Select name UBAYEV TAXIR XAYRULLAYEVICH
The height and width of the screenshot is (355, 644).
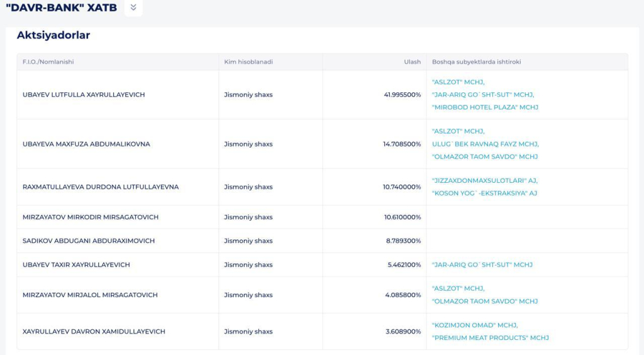(76, 265)
